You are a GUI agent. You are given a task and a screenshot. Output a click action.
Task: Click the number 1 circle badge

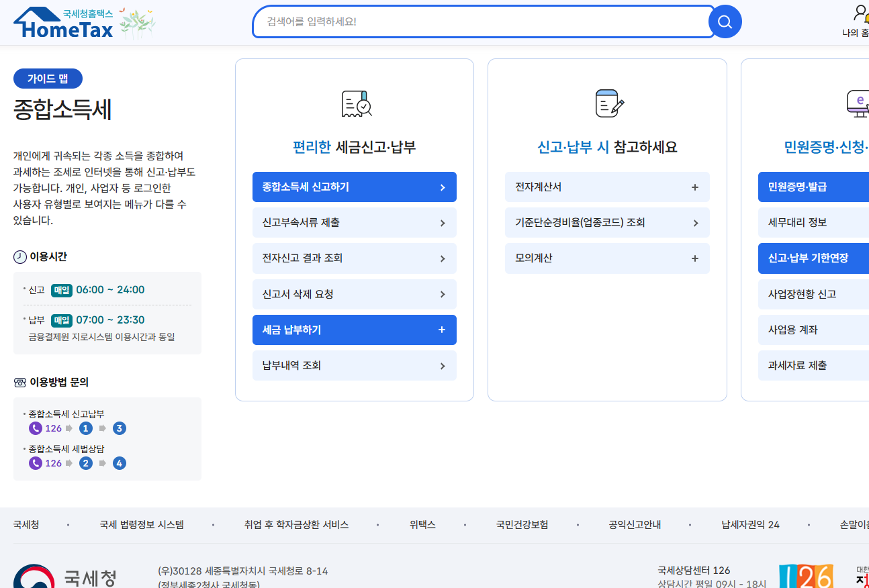point(86,428)
